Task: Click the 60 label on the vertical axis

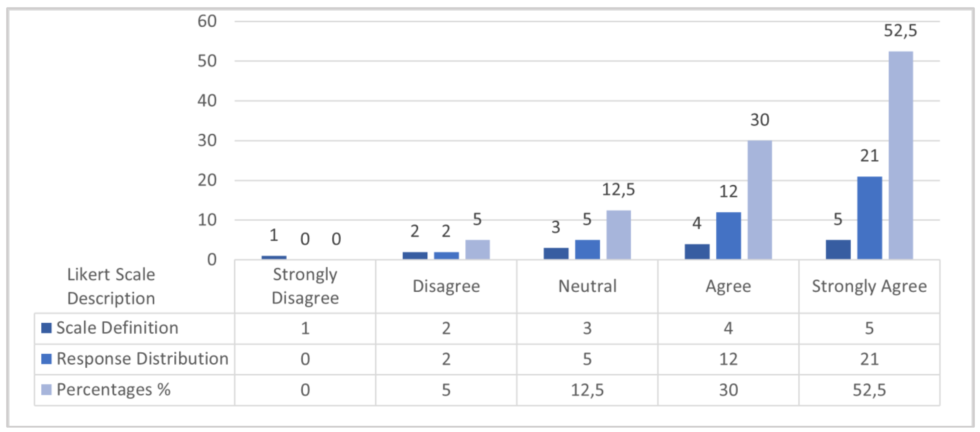Action: click(207, 21)
